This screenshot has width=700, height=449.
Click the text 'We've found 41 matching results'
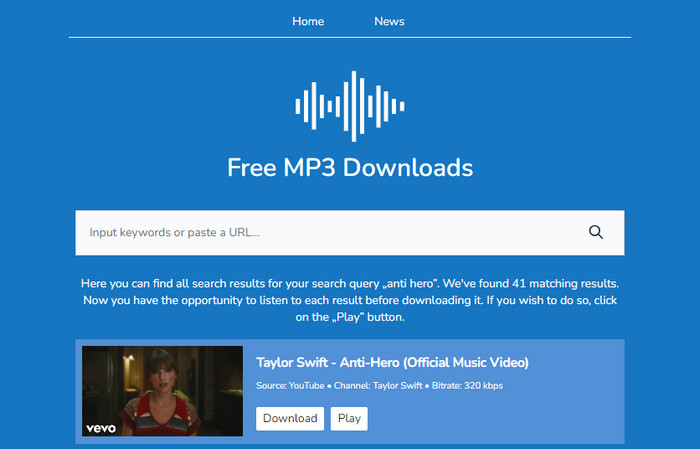(531, 283)
